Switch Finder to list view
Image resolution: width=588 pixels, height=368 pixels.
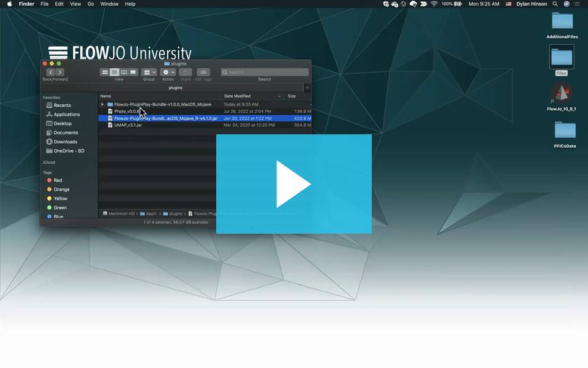point(115,72)
